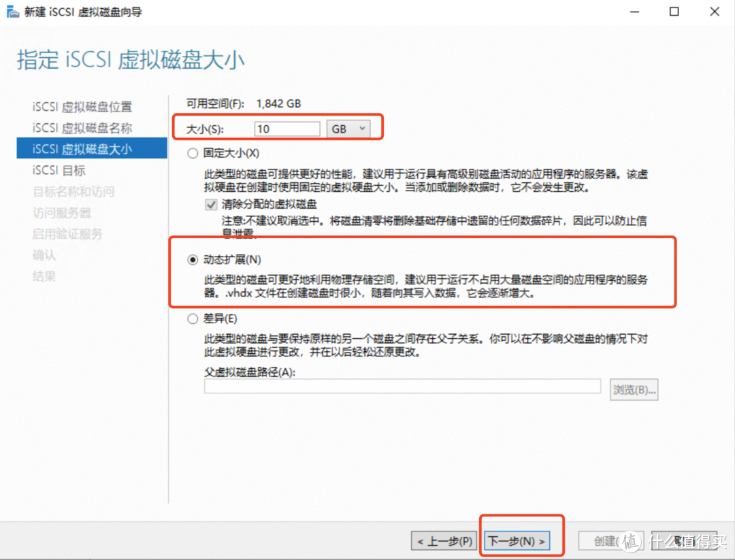
Task: Select 差异(E) radio button
Action: (192, 319)
